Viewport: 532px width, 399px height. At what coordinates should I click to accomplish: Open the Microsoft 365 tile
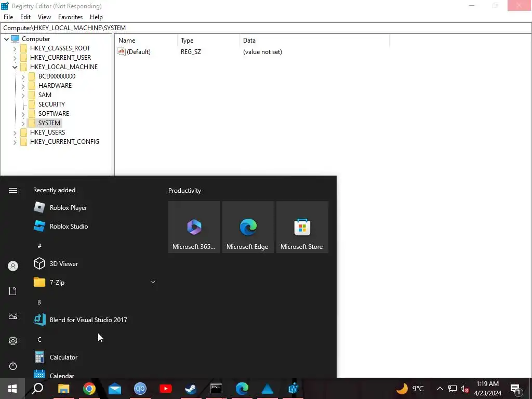click(x=194, y=227)
